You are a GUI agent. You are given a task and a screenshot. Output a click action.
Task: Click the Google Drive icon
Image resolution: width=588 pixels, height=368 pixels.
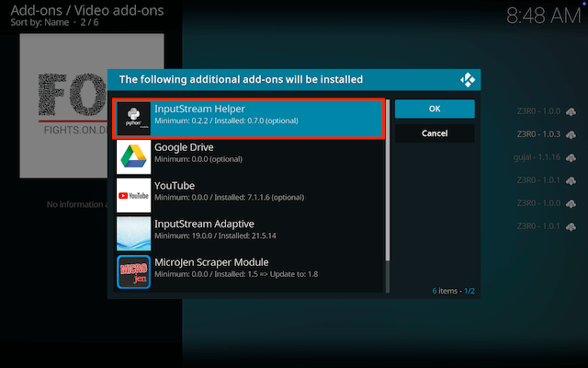(x=133, y=157)
